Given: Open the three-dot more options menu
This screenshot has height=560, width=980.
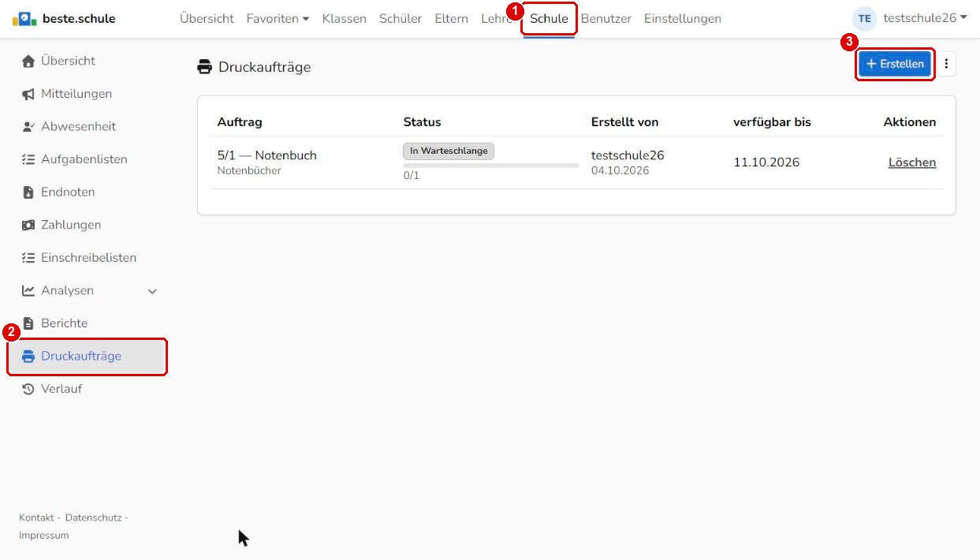Looking at the screenshot, I should 946,64.
